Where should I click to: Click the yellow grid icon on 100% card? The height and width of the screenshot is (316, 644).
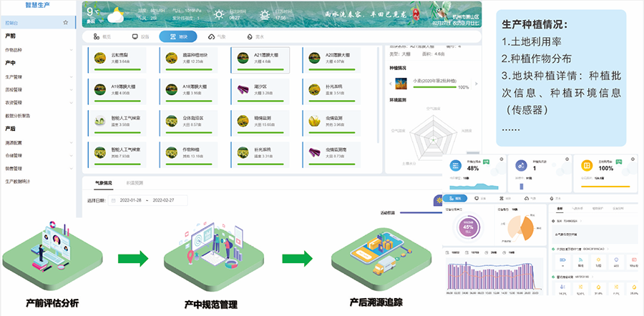point(587,165)
